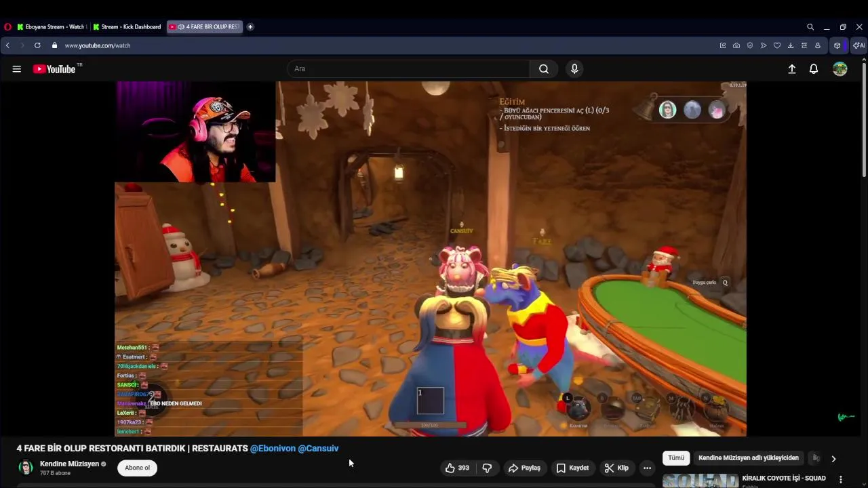Show next filter chips with arrow
The height and width of the screenshot is (488, 868).
pyautogui.click(x=833, y=458)
